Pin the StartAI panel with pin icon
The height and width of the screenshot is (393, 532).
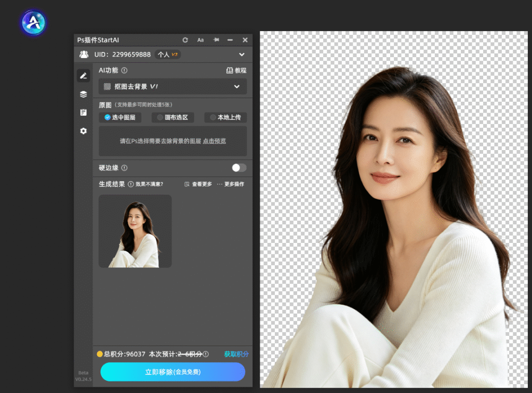coord(216,40)
